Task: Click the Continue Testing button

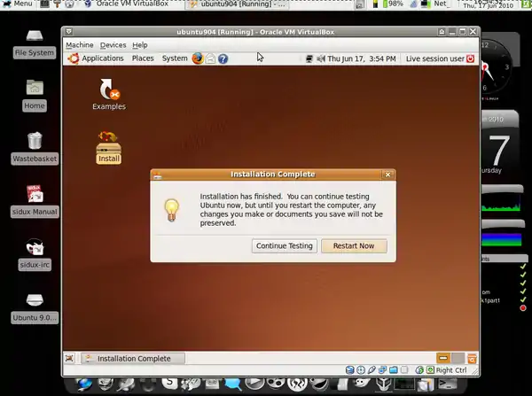Action: pos(284,245)
